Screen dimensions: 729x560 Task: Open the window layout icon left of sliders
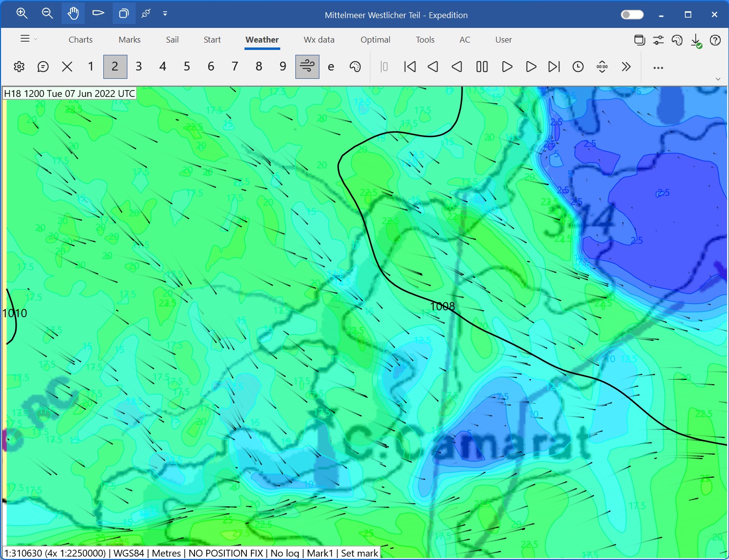coord(639,40)
